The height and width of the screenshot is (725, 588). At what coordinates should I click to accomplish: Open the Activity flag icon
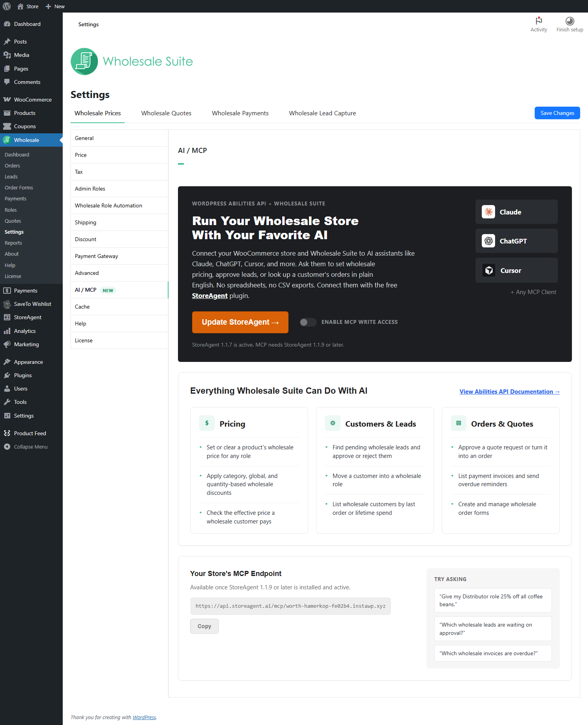(539, 20)
